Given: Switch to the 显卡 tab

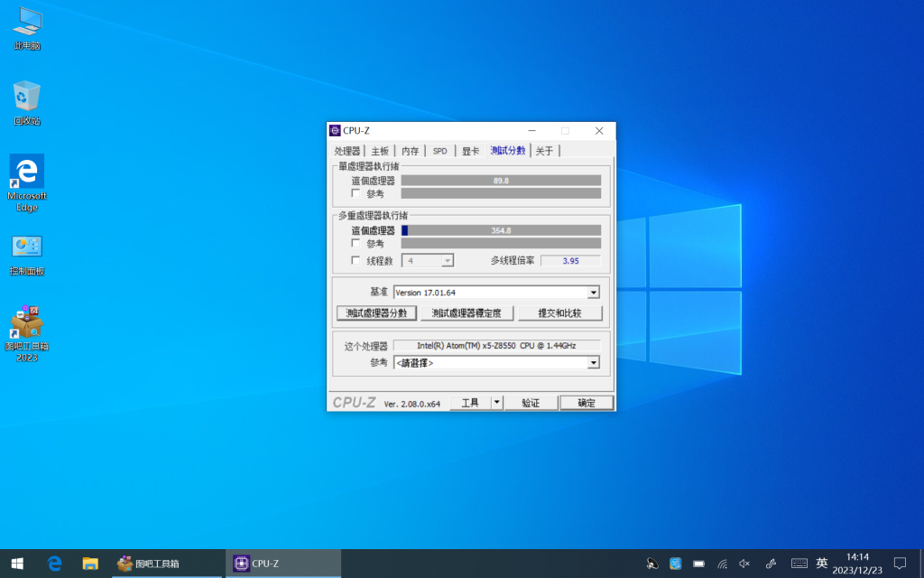Looking at the screenshot, I should [x=470, y=151].
